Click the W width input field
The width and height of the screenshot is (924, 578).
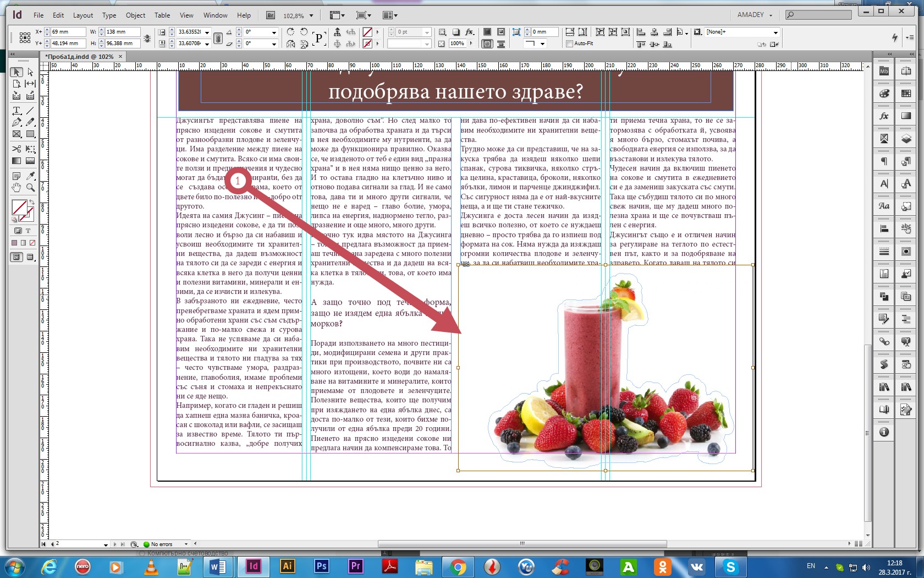(x=122, y=32)
